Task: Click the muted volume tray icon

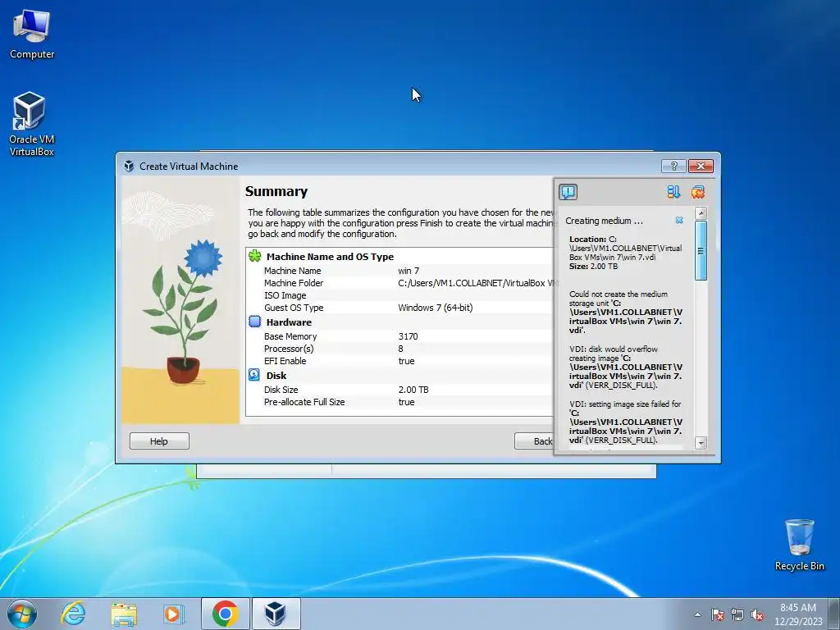Action: (757, 614)
